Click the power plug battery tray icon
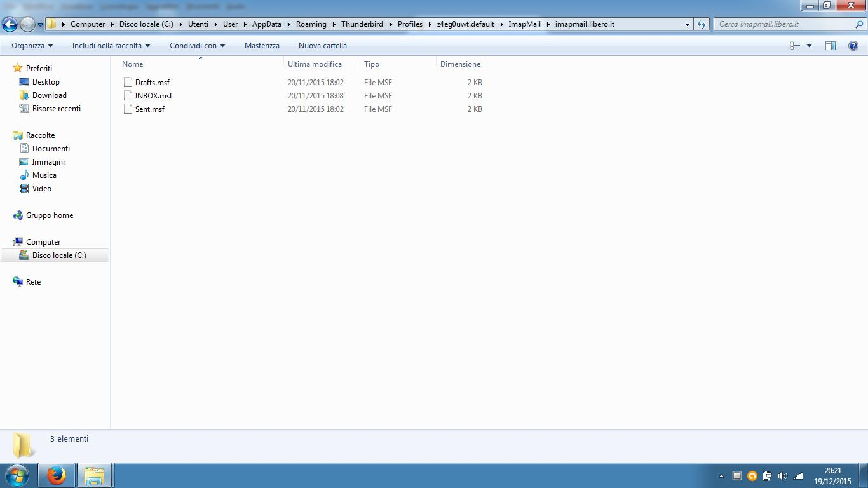This screenshot has height=488, width=868. pos(767,476)
